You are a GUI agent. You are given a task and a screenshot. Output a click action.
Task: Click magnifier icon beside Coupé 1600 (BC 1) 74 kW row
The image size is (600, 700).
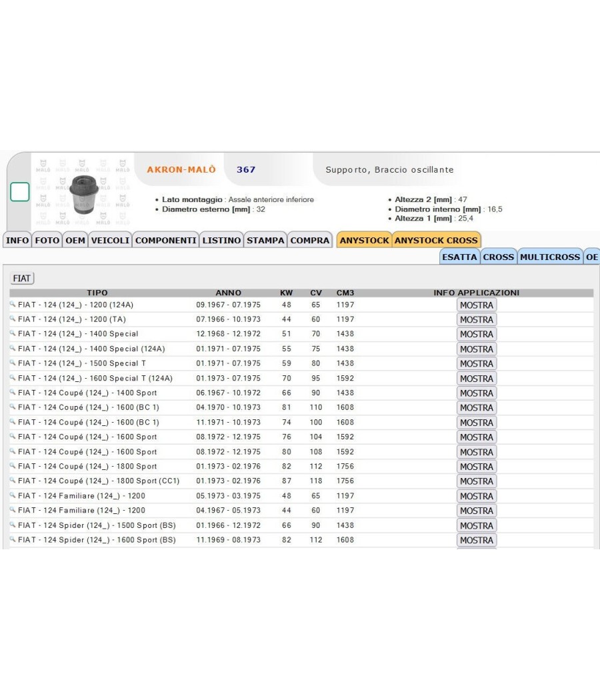click(x=13, y=421)
